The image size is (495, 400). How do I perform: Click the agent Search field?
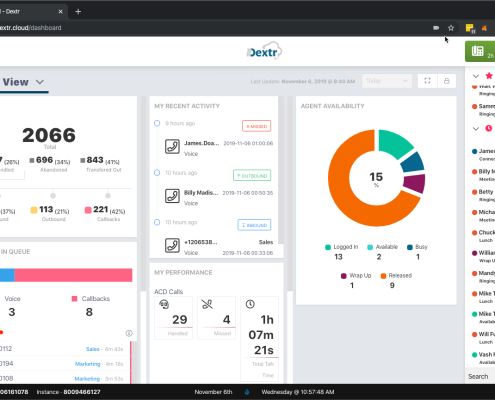tap(480, 376)
